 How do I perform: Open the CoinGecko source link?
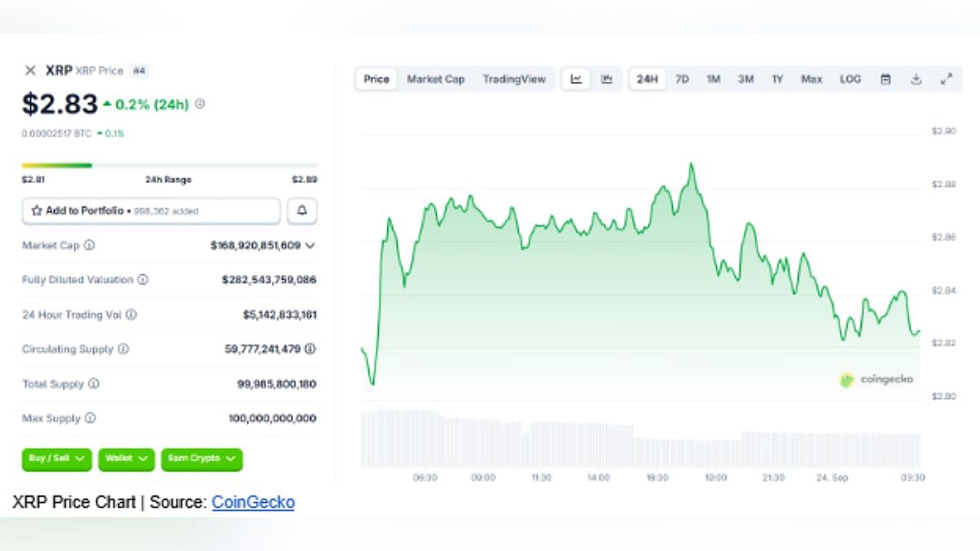tap(252, 502)
